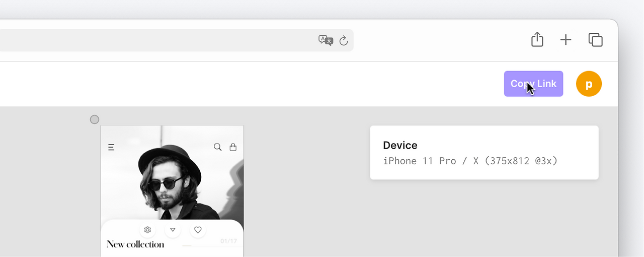Reload the page in address bar
Image resolution: width=644 pixels, height=257 pixels.
point(344,41)
